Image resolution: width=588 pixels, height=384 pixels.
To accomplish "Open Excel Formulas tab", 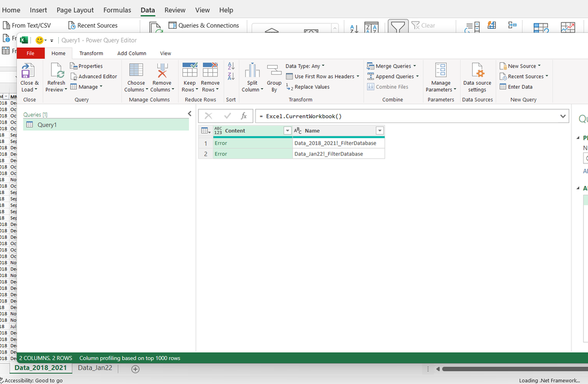I will tap(117, 10).
